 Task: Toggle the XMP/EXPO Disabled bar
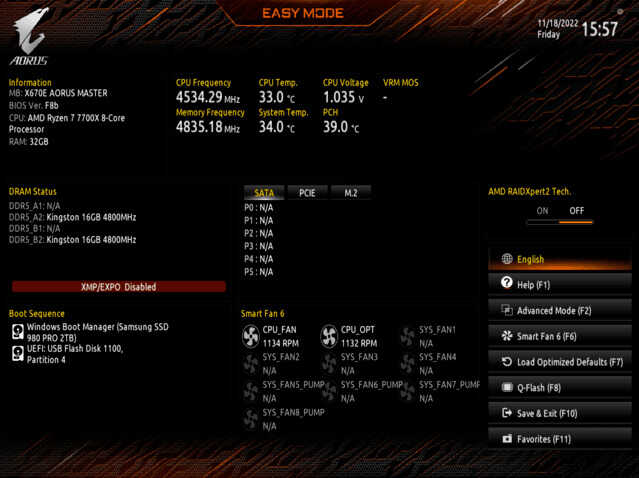tap(119, 286)
